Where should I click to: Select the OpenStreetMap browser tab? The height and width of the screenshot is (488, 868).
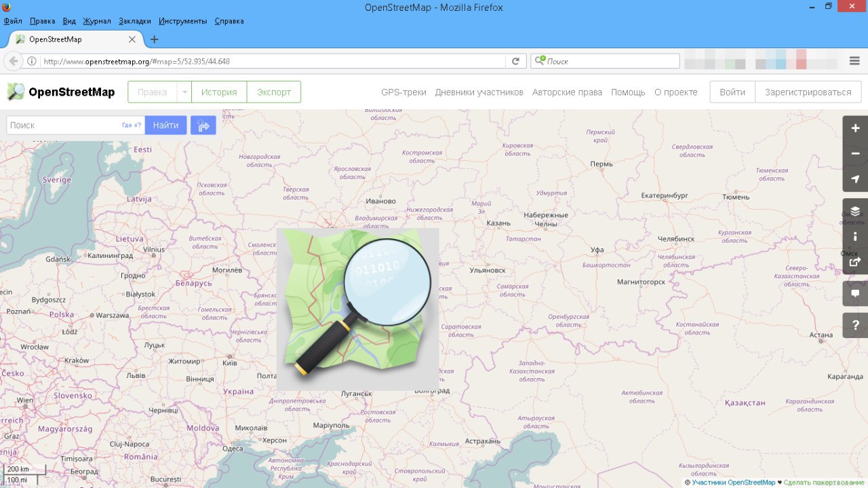[x=75, y=39]
